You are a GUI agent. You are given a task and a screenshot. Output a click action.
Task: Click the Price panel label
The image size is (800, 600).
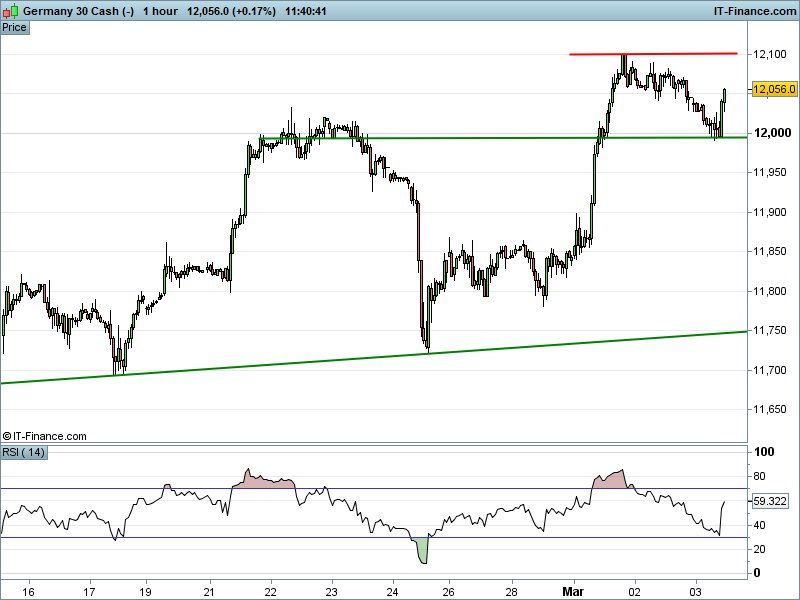coord(15,28)
